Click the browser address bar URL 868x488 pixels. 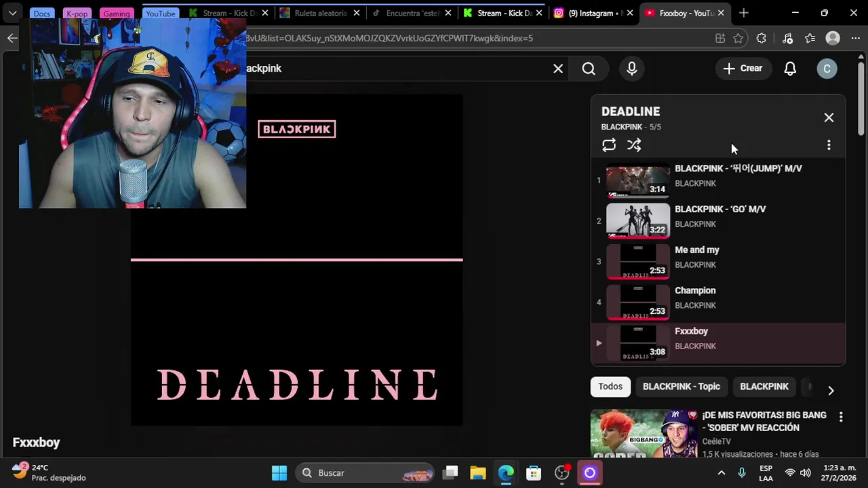pos(389,39)
